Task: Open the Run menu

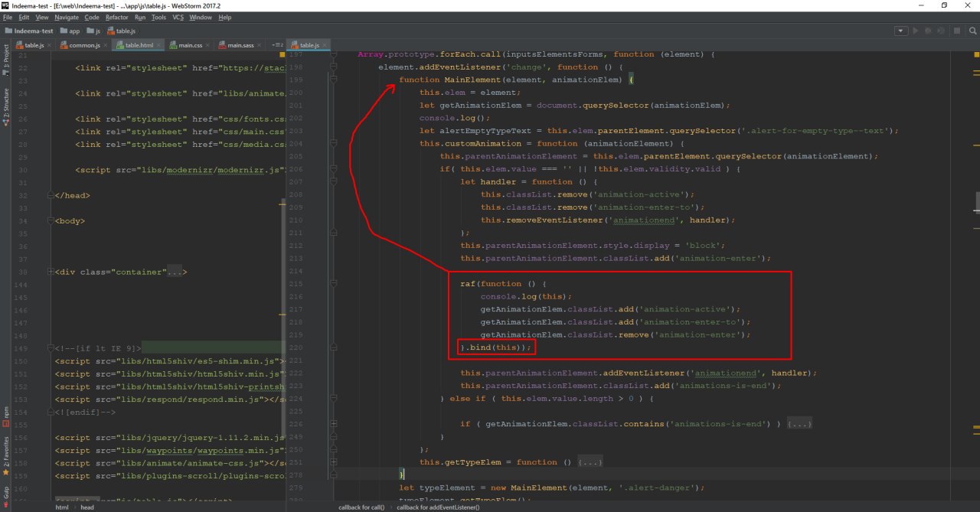Action: 140,17
